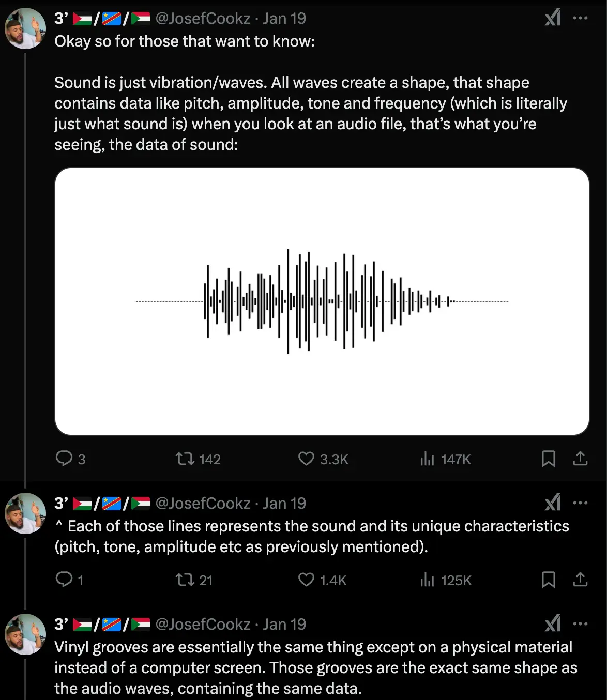Open the audio waveform image
This screenshot has height=700, width=607.
coord(322,301)
